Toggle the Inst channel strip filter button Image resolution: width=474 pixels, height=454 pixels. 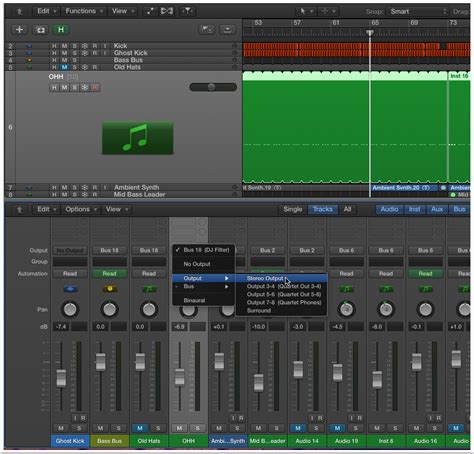coord(415,209)
